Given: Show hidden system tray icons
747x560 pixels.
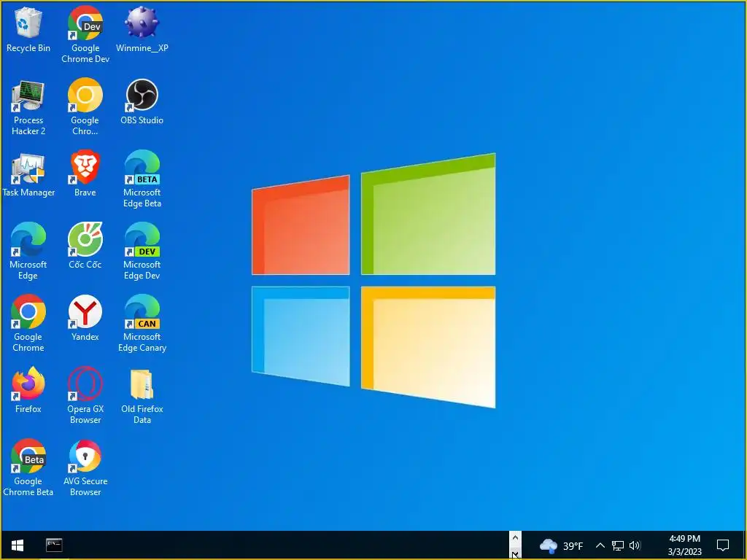Looking at the screenshot, I should pyautogui.click(x=600, y=545).
